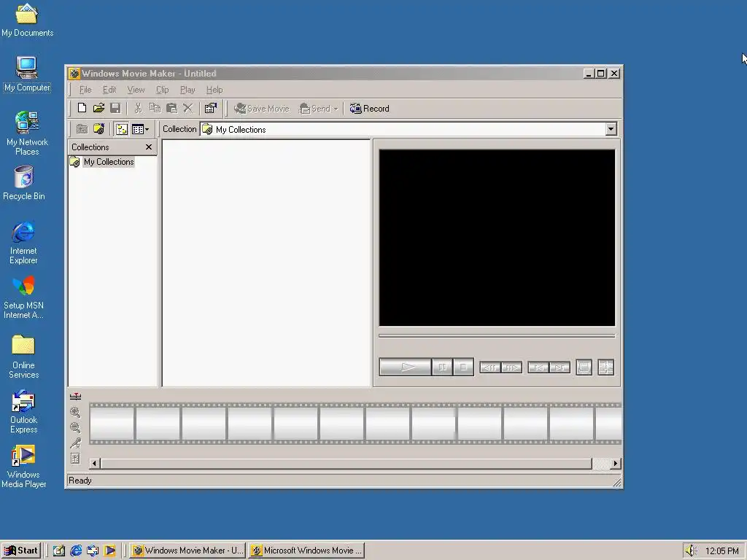Open the Start menu
Image resolution: width=747 pixels, height=560 pixels.
click(21, 551)
